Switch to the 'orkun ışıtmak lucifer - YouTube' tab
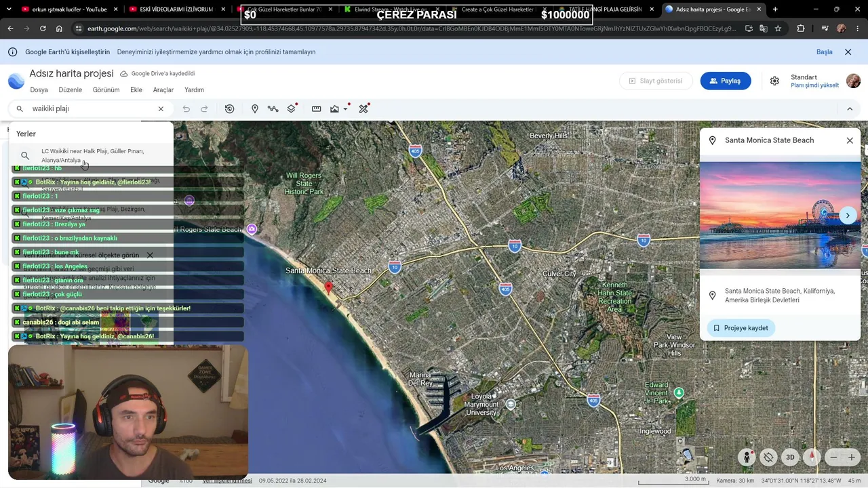This screenshot has height=488, width=868. pos(64,9)
